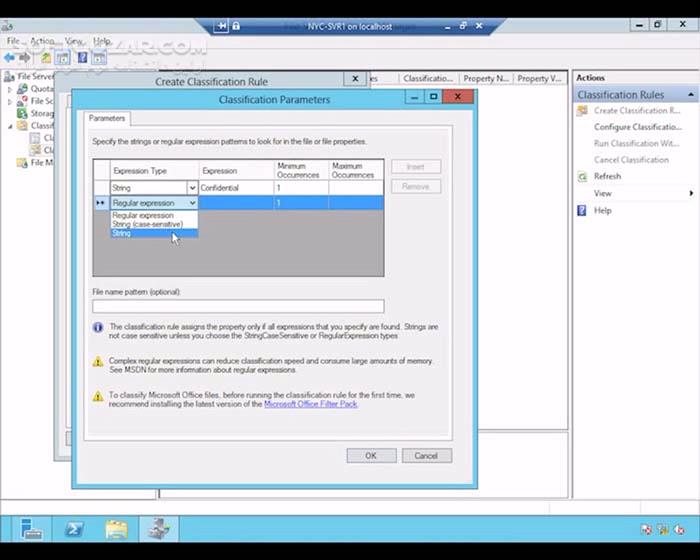Click Configure Classification action link
Viewport: 700px width, 560px height.
tap(638, 127)
